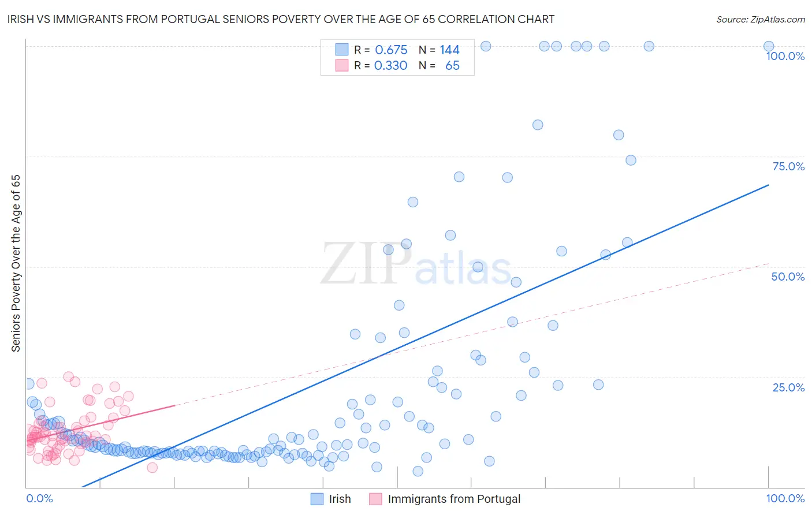Click the 100.0% y-axis label
812x515 pixels.
tap(785, 56)
